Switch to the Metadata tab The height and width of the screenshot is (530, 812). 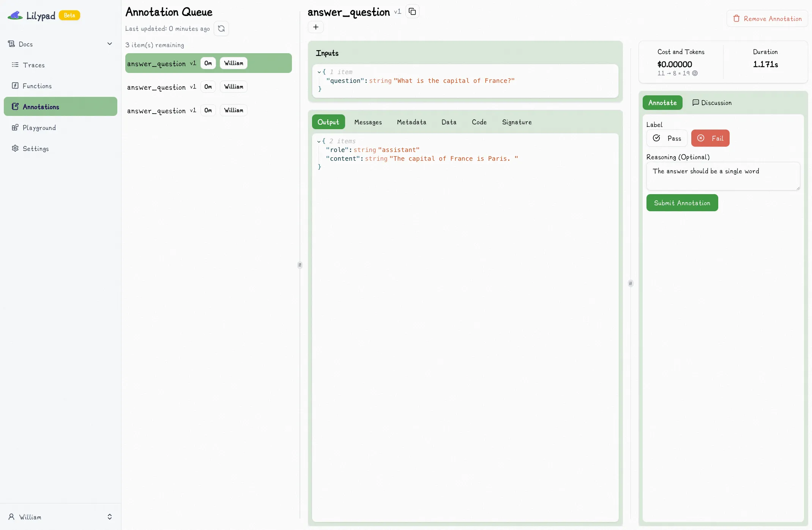(x=412, y=122)
